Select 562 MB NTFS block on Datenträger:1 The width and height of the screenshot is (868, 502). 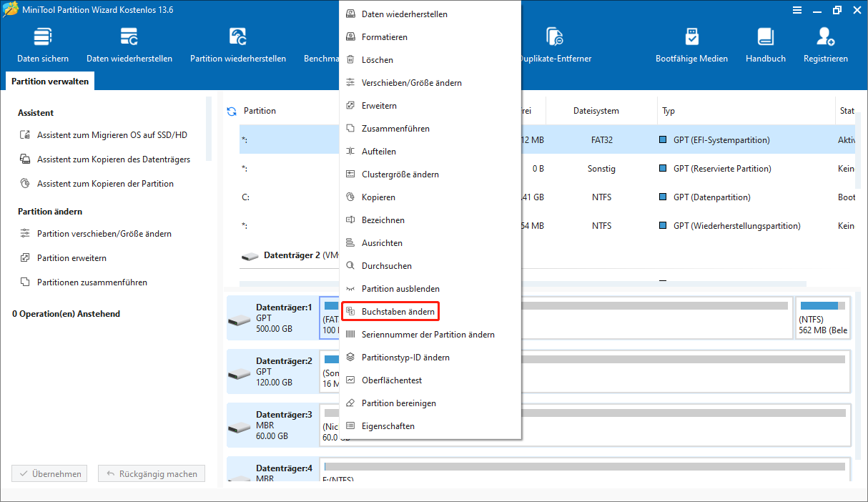pos(823,318)
